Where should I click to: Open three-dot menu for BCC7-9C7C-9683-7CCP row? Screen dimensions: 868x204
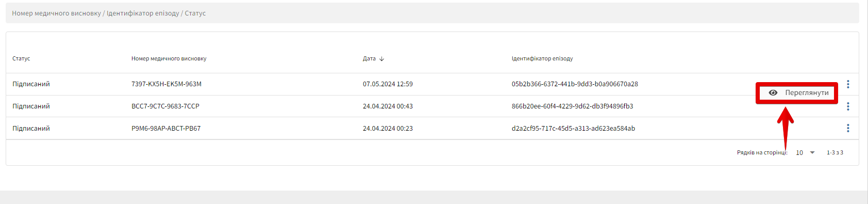tap(848, 106)
